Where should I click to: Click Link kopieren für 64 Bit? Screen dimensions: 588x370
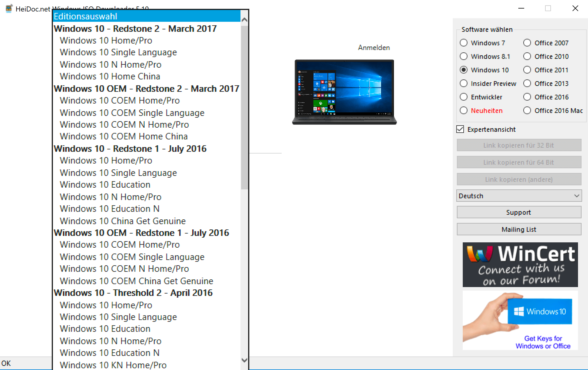coord(519,162)
